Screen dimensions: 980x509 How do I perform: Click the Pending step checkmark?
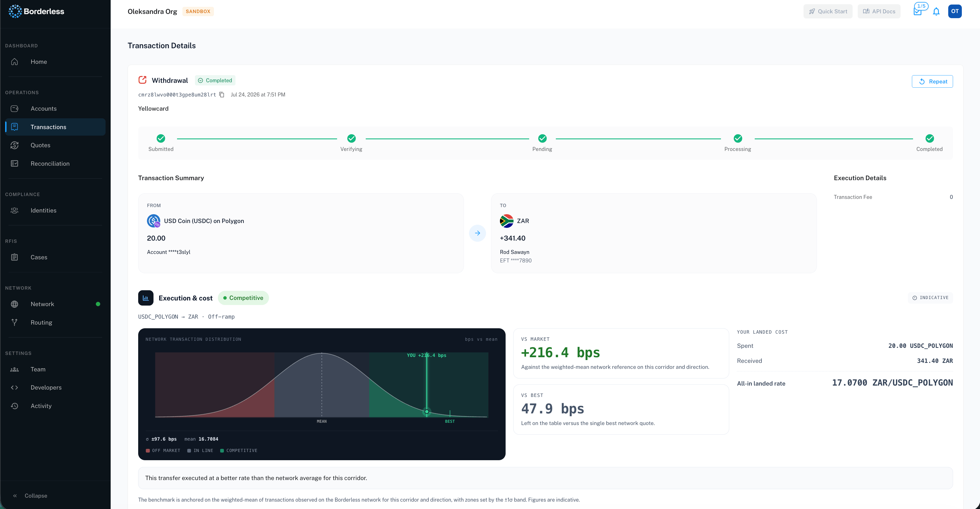point(542,138)
